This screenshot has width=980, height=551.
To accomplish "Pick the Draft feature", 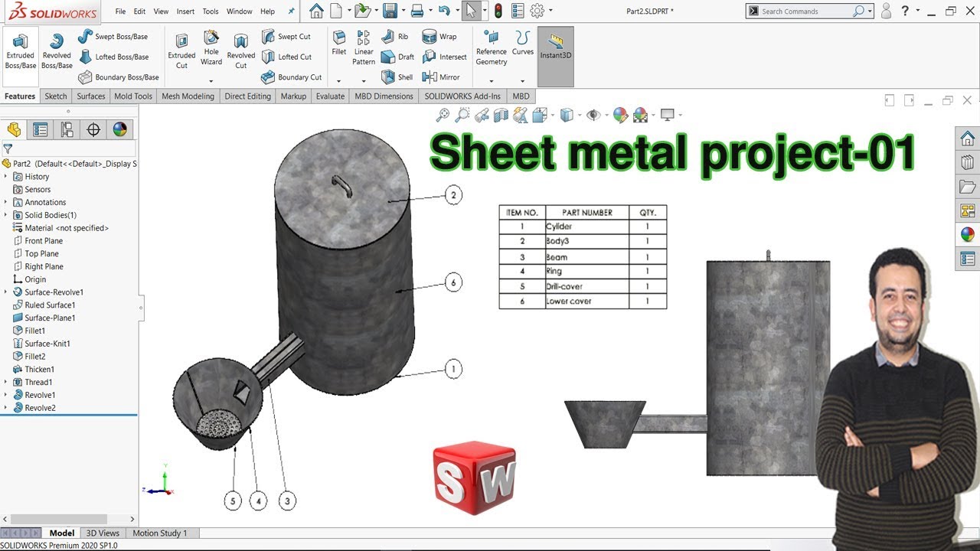I will point(397,57).
